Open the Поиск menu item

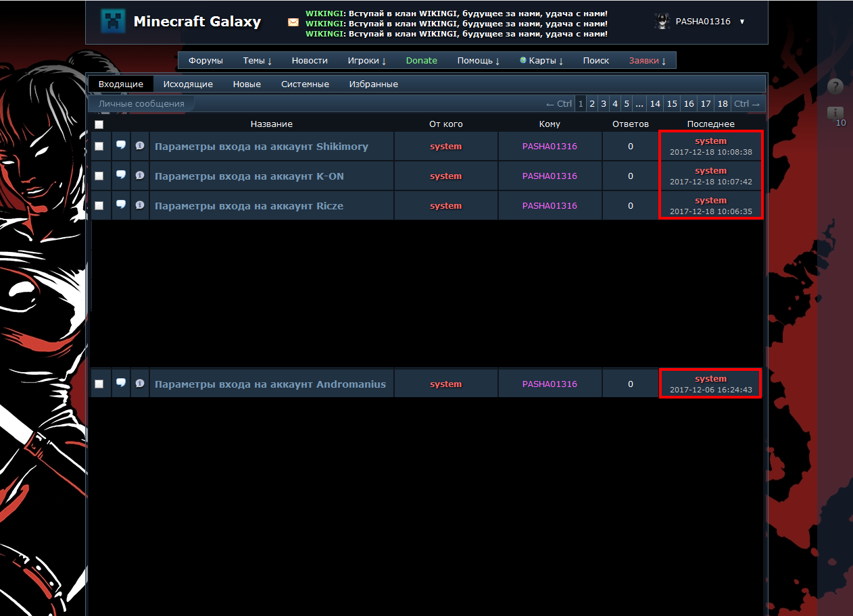point(596,61)
